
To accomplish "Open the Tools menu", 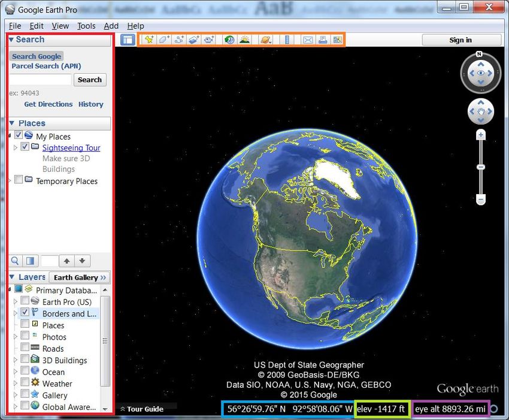I will pos(86,26).
